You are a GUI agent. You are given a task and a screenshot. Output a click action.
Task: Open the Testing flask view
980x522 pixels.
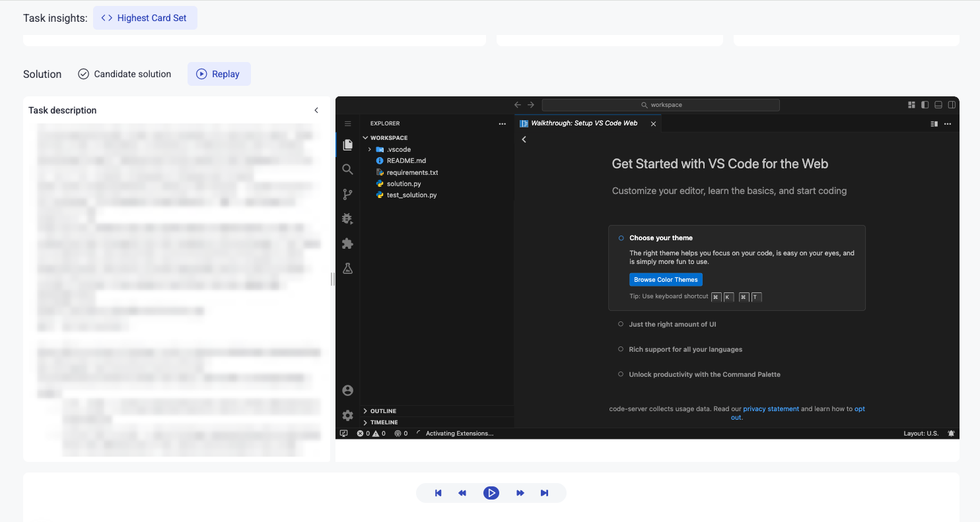347,268
